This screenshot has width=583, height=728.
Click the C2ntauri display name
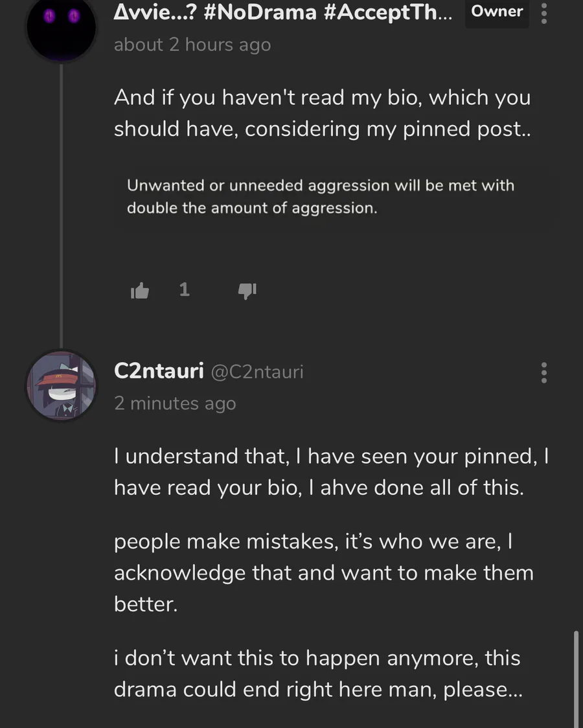point(159,371)
